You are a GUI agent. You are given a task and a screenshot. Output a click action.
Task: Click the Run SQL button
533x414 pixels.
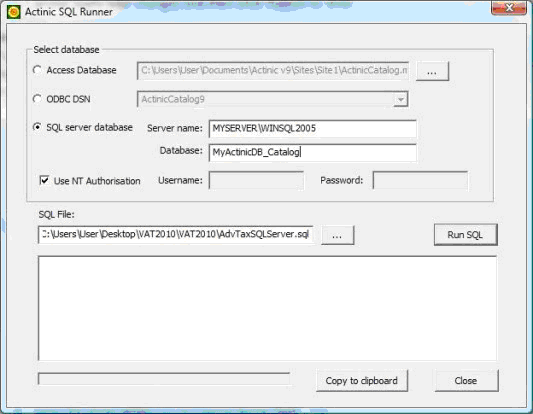pyautogui.click(x=465, y=235)
